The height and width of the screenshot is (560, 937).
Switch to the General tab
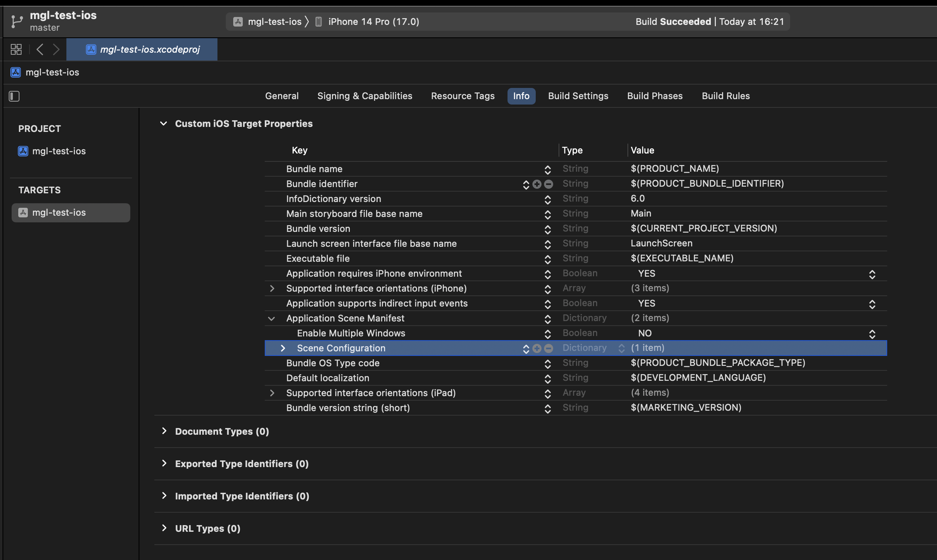click(x=282, y=96)
